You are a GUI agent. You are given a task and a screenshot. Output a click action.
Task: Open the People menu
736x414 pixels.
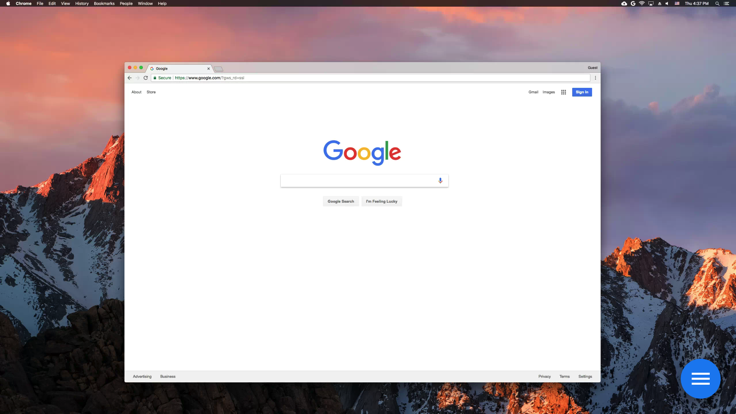click(x=126, y=3)
